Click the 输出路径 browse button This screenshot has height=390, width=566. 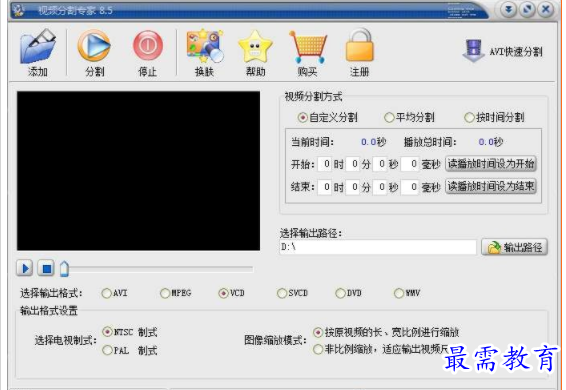(515, 247)
